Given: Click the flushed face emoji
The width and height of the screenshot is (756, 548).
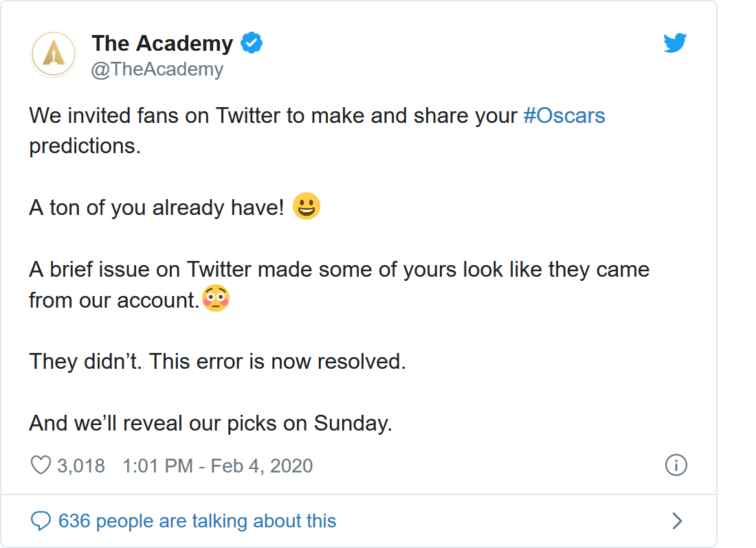Looking at the screenshot, I should tap(216, 298).
